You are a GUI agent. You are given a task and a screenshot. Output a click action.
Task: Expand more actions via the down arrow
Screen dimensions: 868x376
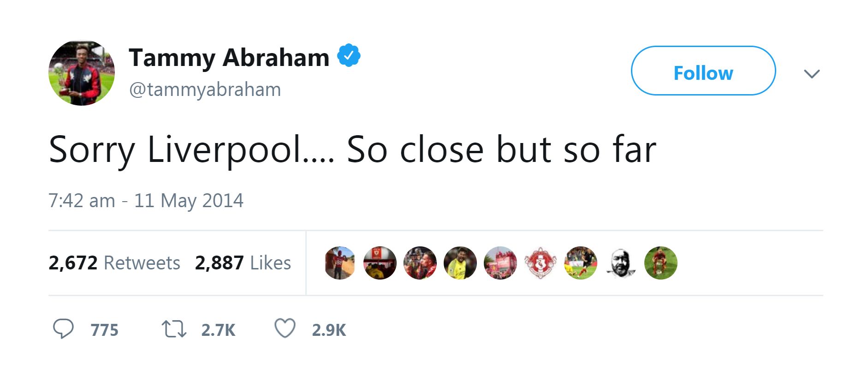(812, 72)
